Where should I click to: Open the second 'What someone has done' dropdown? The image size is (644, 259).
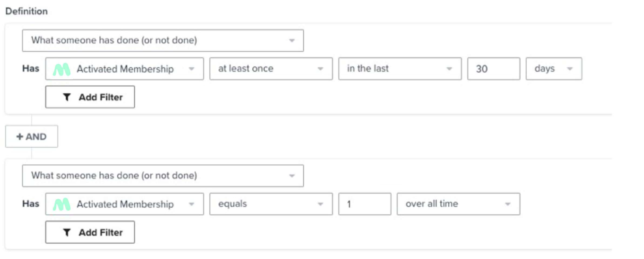coord(163,176)
